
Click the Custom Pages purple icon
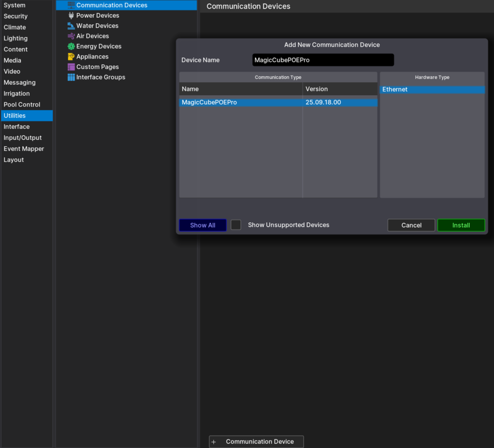tap(71, 67)
